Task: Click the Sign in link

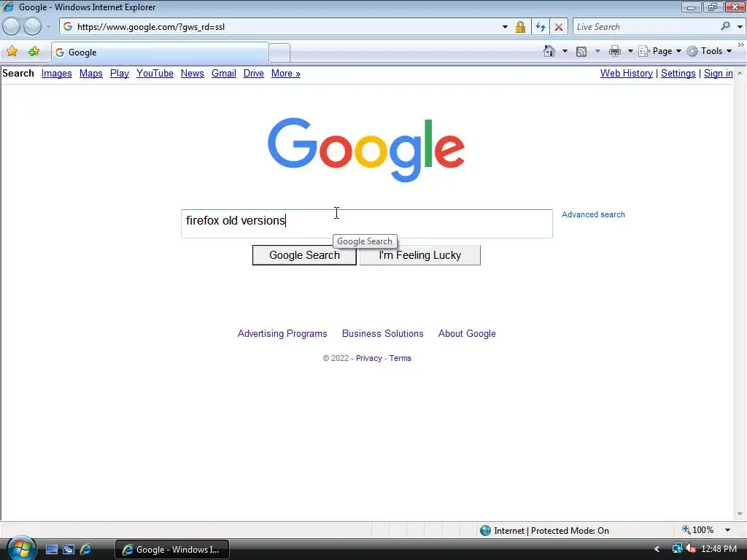Action: pos(719,74)
